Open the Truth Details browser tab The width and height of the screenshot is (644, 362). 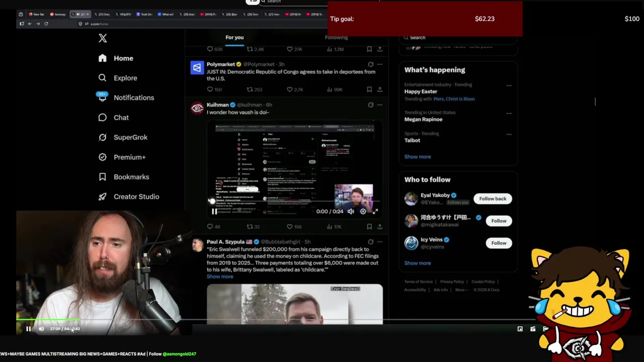144,14
